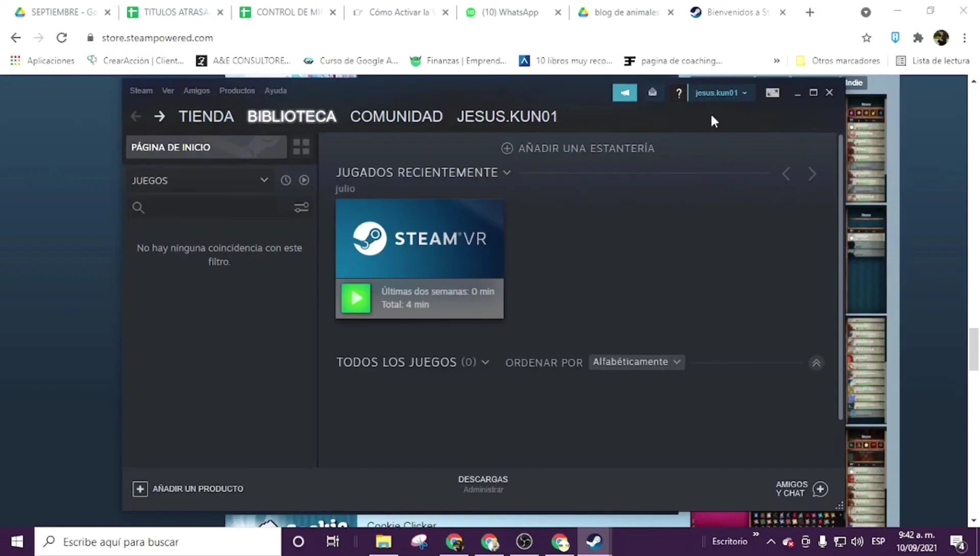Open the Alfabéticamente sort dropdown
Viewport: 980px width, 556px height.
pyautogui.click(x=636, y=362)
